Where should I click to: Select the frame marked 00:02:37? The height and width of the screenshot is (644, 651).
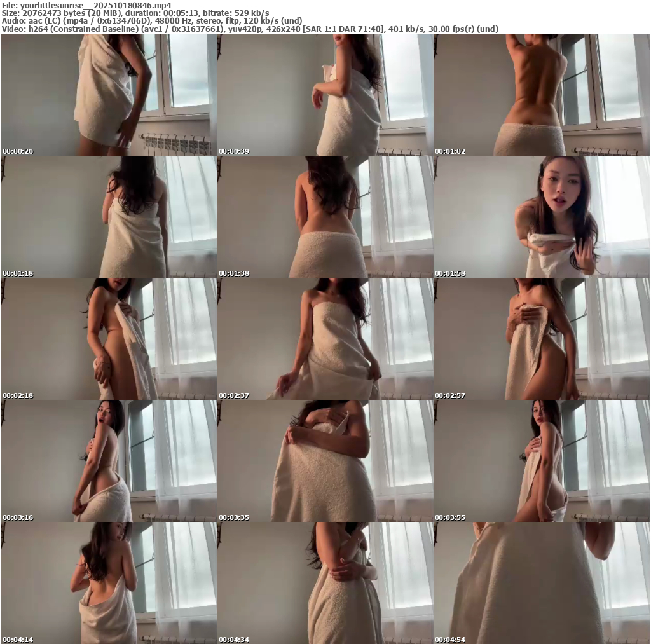click(x=325, y=339)
